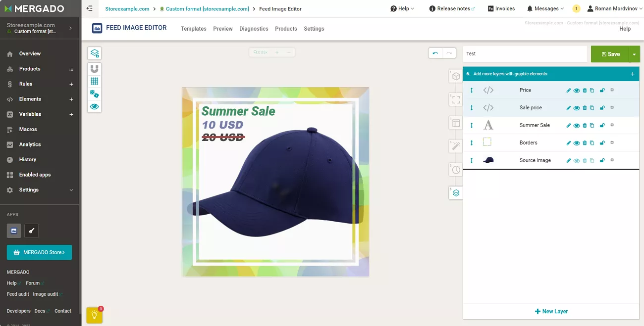Lock the Sale price layer
Viewport: 644px width, 326px height.
coord(602,108)
